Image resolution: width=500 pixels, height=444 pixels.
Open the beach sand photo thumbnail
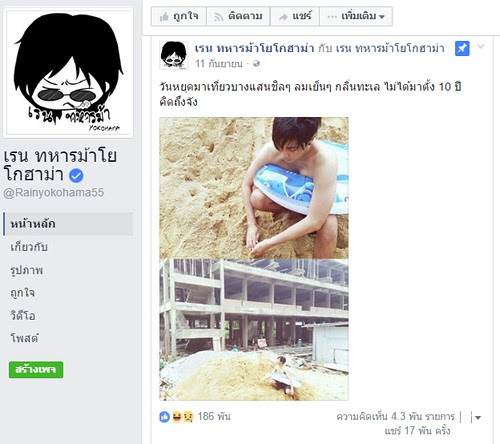pyautogui.click(x=254, y=188)
